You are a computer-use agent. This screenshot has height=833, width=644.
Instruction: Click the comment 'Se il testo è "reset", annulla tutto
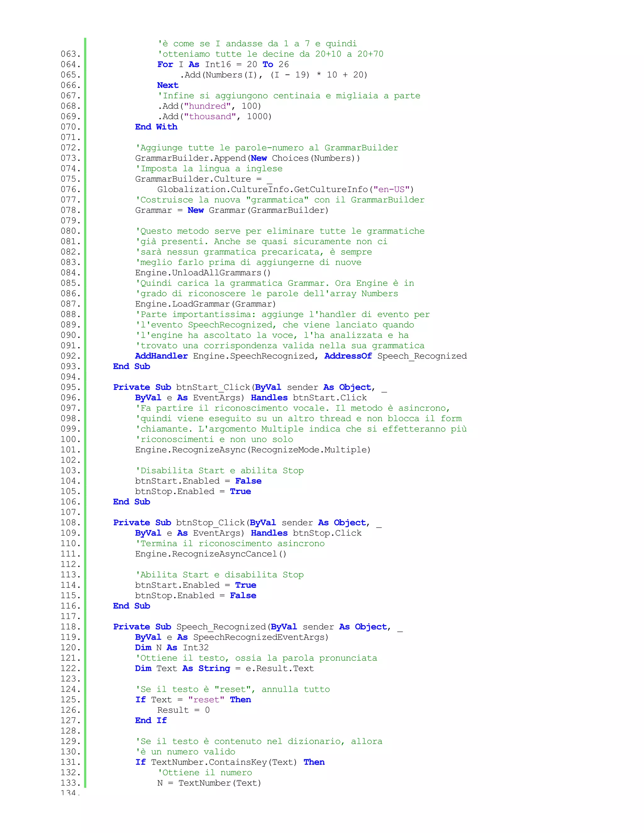point(233,690)
